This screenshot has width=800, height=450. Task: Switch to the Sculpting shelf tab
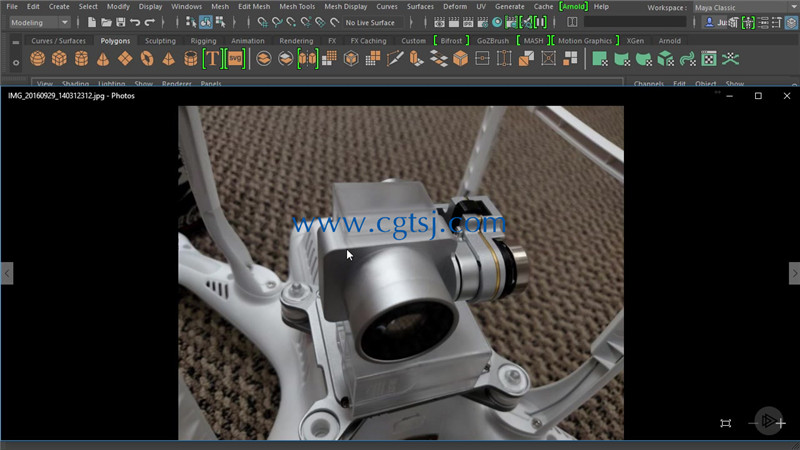[x=160, y=41]
